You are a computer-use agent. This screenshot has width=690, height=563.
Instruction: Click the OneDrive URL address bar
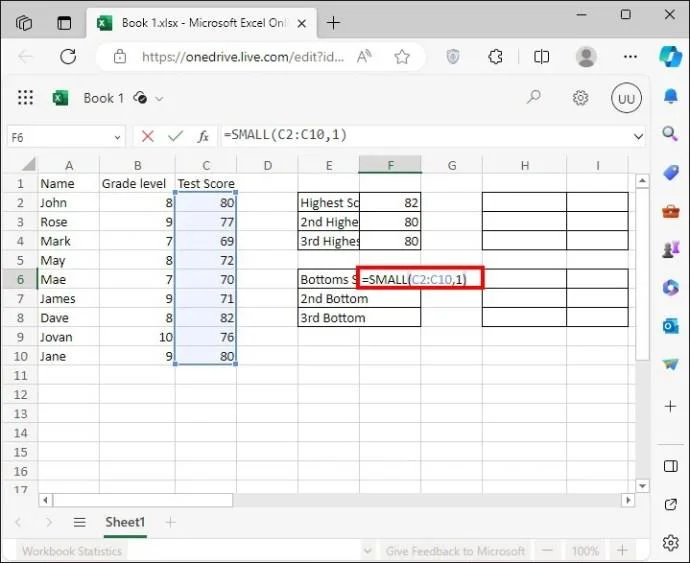click(x=243, y=57)
